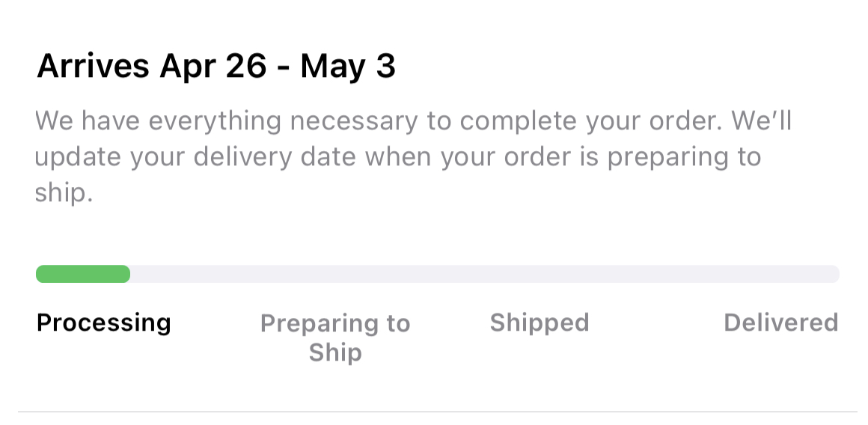Tap the word "Ship" beneath "Preparing to"
Viewport: 868px width, 425px height.
[335, 352]
